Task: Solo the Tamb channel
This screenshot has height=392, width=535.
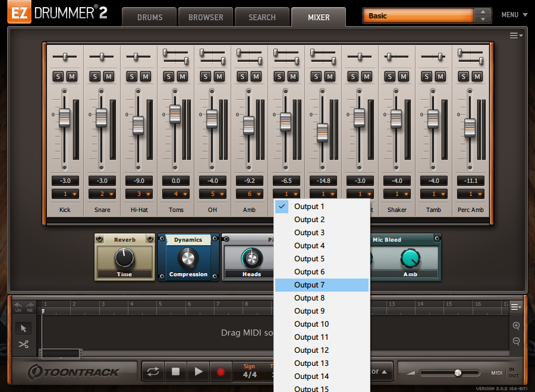Action: pos(427,77)
